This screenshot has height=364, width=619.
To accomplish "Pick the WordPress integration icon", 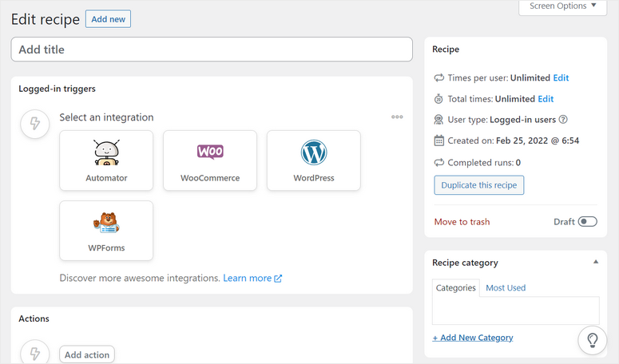I will click(314, 152).
